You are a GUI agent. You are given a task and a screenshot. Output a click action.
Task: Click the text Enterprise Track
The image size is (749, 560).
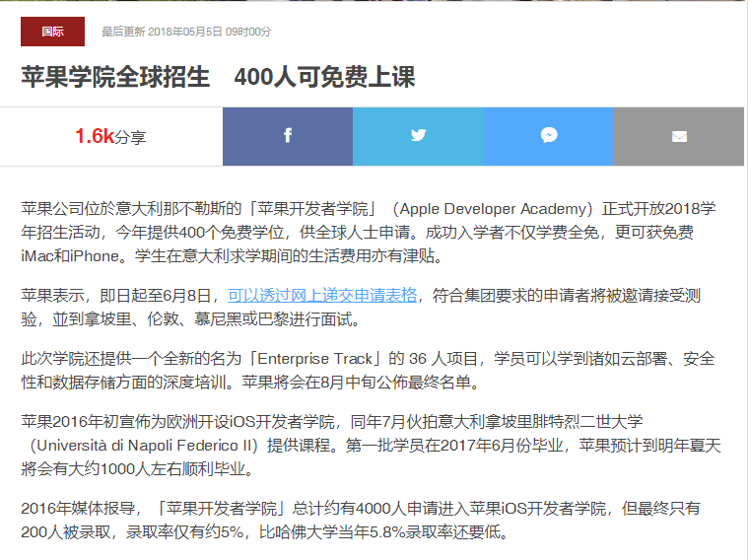(314, 358)
